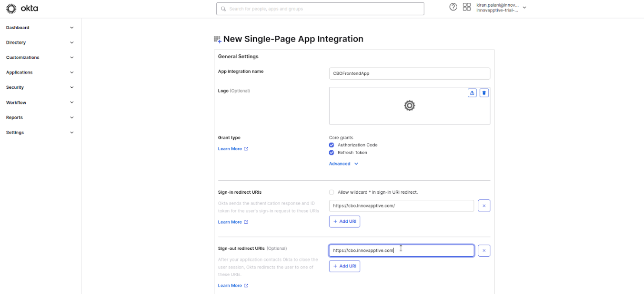Screen dimensions: 644x301
Task: Click the Okta logo in header
Action: click(22, 8)
